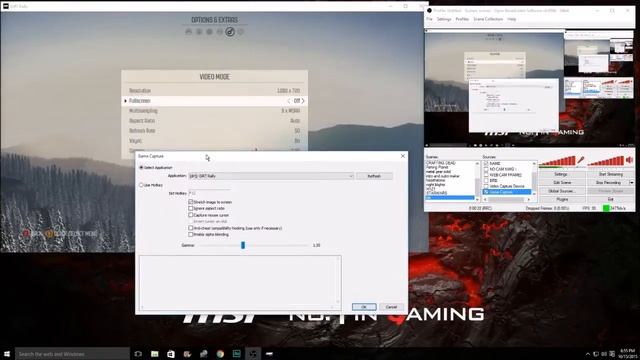Select highlighted options tab icon in DiRT Rally
The height and width of the screenshot is (360, 640).
tap(230, 32)
